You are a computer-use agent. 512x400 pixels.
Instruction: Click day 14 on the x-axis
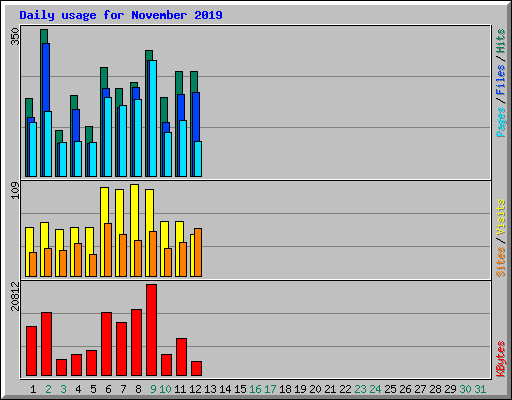[225, 389]
